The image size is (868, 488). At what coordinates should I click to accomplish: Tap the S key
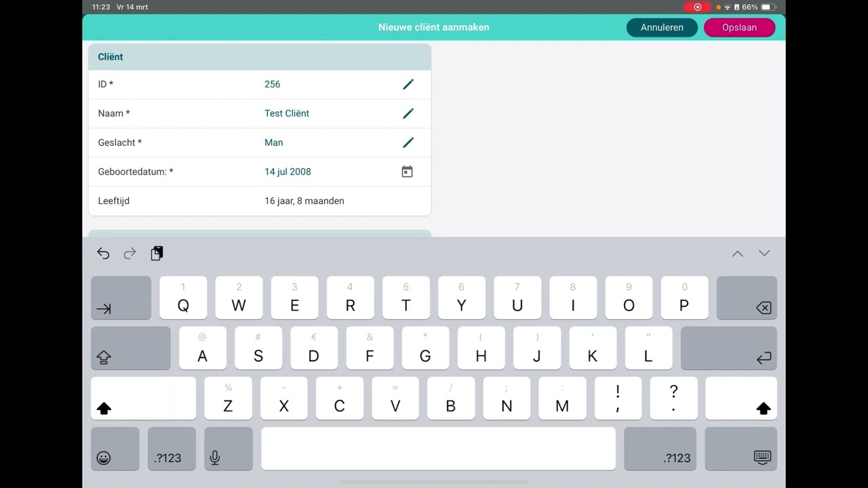258,348
